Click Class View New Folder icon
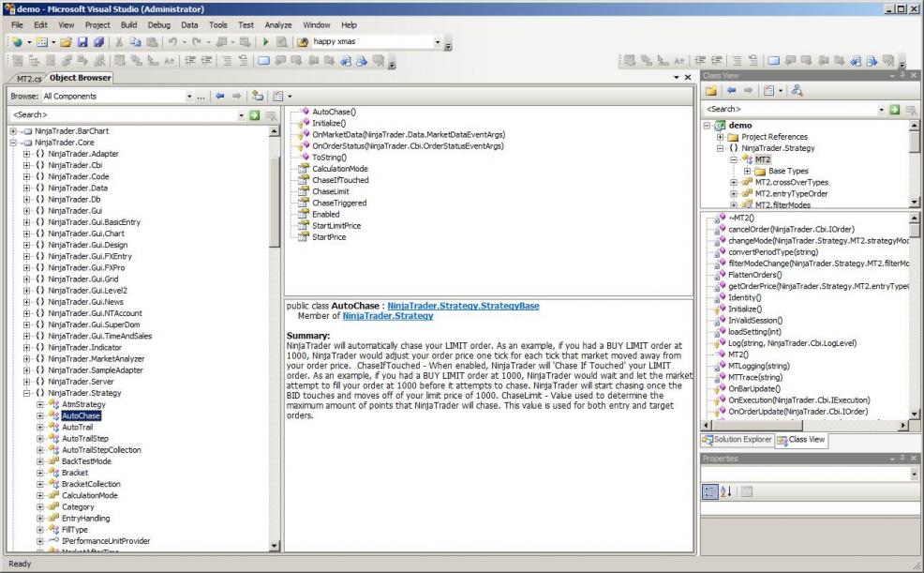Image resolution: width=924 pixels, height=573 pixels. coord(711,91)
